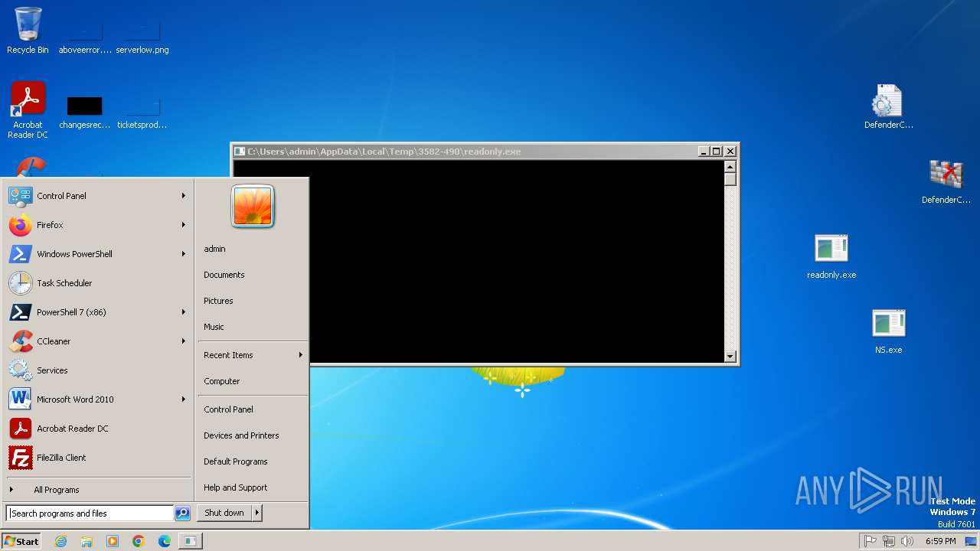Expand the Microsoft Word 2010 jump list arrow
The width and height of the screenshot is (980, 551).
184,399
